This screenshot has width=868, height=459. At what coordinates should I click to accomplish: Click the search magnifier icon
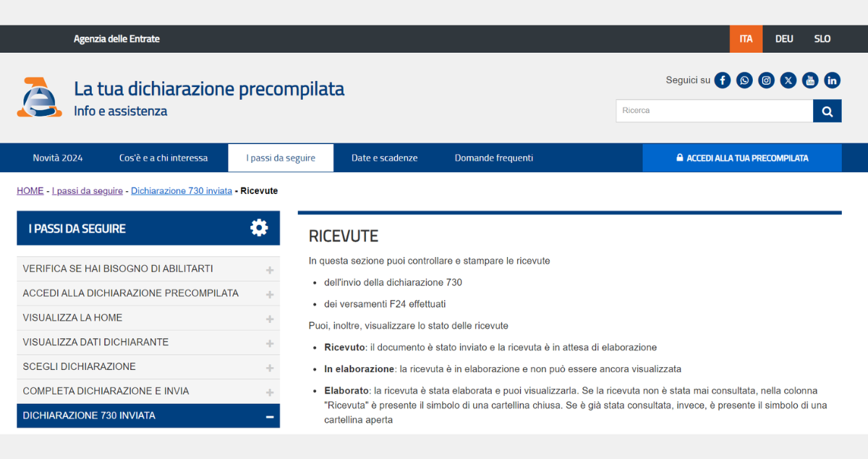(827, 110)
